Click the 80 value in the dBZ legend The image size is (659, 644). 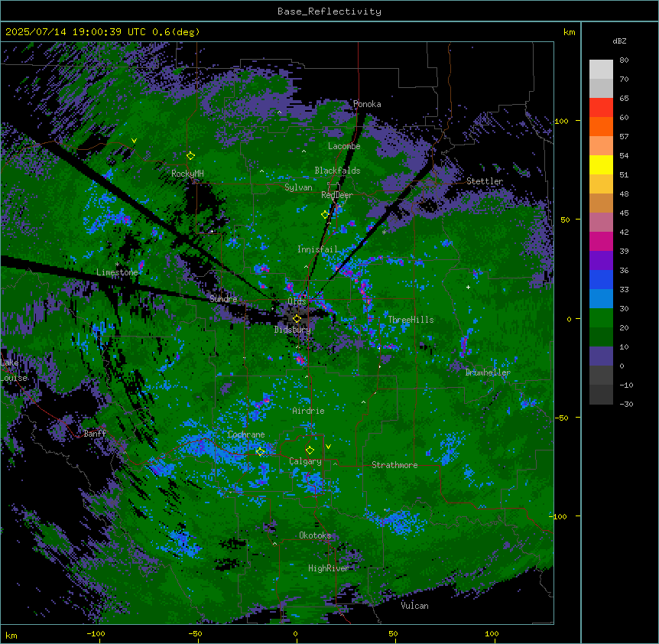click(x=624, y=60)
